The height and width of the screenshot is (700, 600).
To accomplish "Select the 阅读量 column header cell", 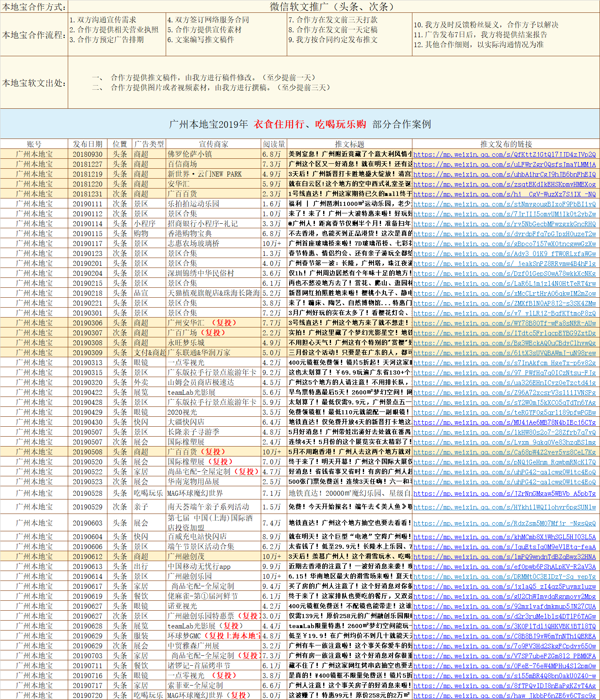I will click(274, 144).
